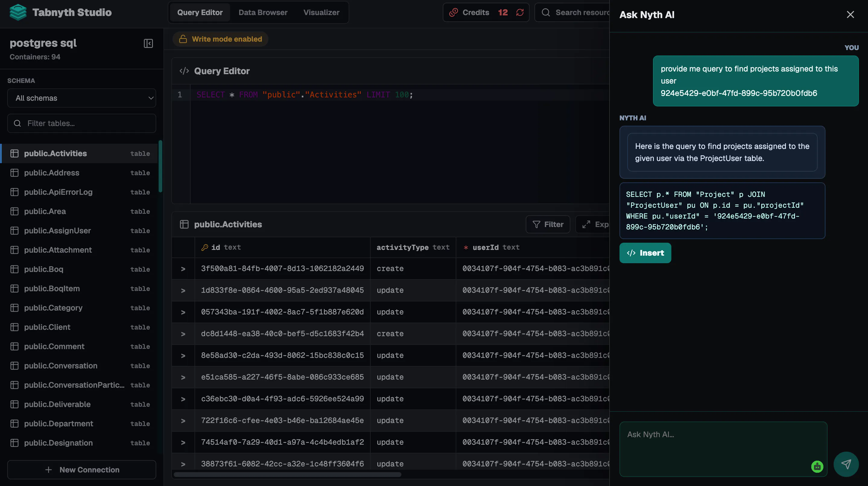Insert the AI-generated query into editor
The width and height of the screenshot is (868, 486).
[x=645, y=253]
